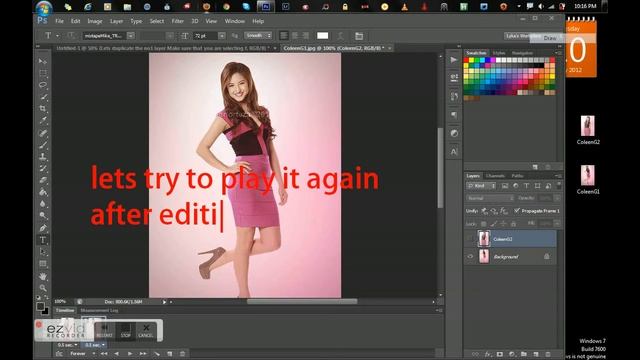Click the type layer filter icon
This screenshot has height=360, width=640.
click(x=527, y=186)
